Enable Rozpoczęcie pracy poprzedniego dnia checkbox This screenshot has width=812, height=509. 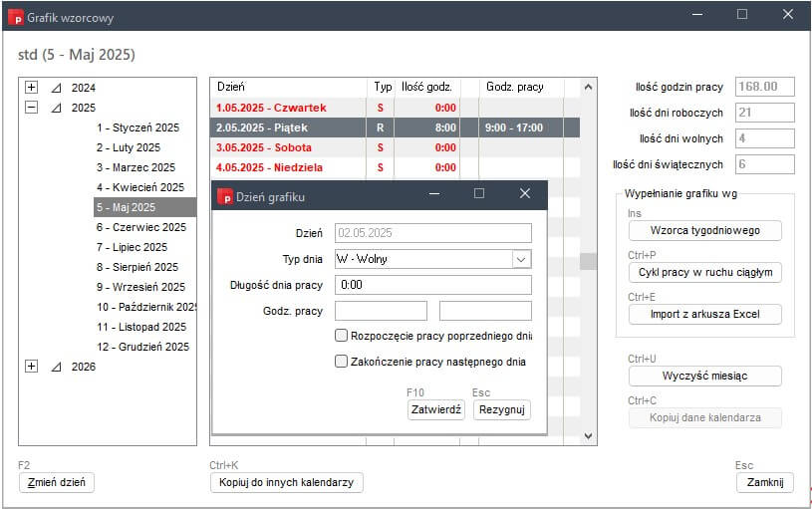point(342,336)
